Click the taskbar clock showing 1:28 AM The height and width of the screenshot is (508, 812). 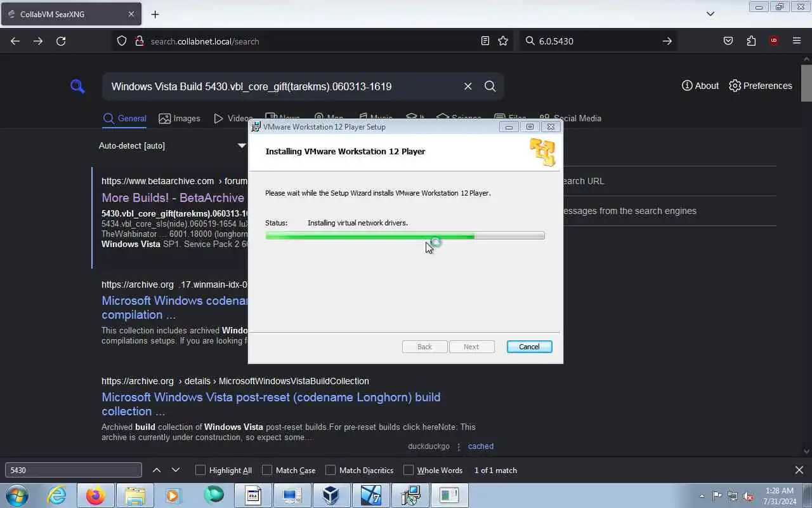[x=780, y=496]
